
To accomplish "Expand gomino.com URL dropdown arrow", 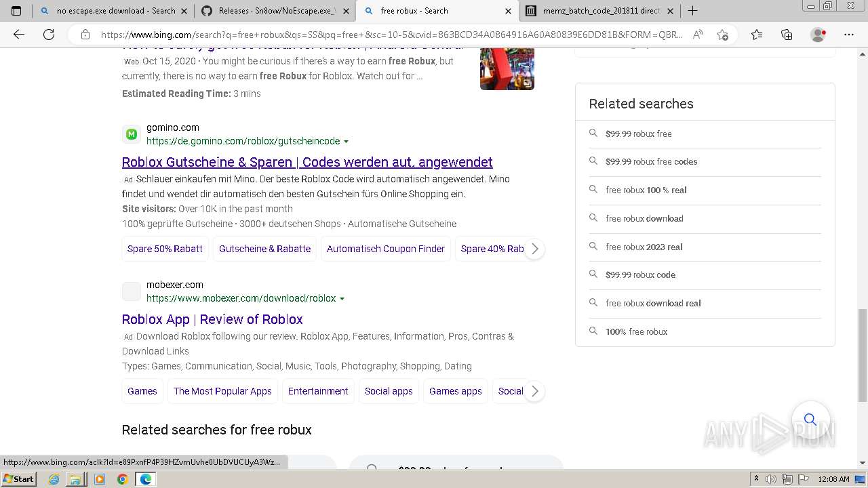I will (346, 142).
